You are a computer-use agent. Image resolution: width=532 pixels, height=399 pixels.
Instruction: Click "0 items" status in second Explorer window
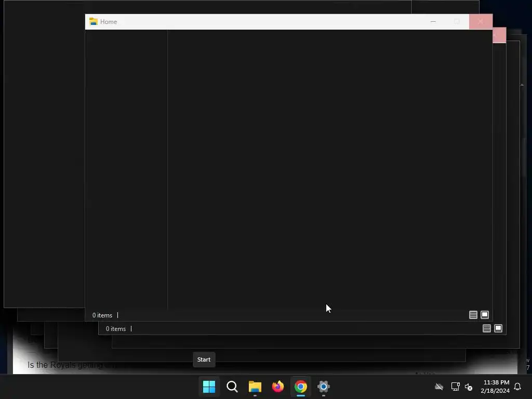[x=116, y=329]
